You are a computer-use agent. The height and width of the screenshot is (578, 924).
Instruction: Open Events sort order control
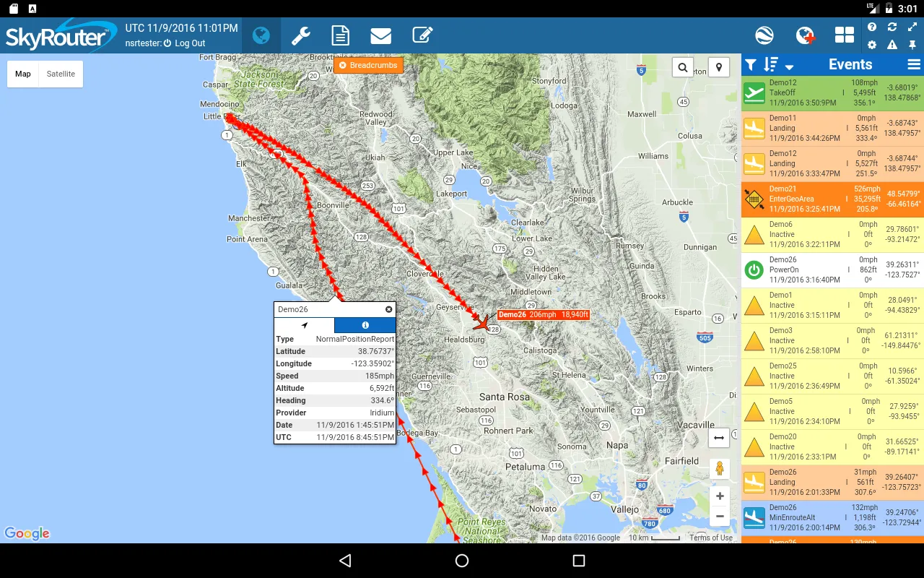[771, 65]
